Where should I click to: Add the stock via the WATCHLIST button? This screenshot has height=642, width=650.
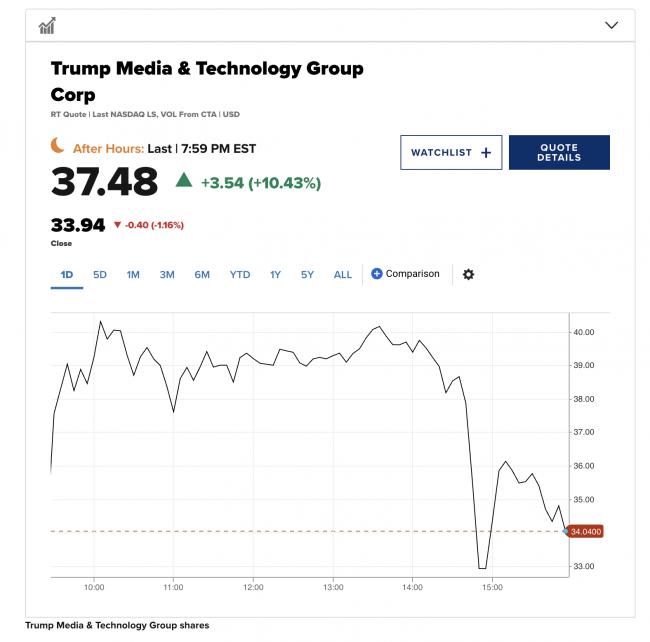[449, 153]
